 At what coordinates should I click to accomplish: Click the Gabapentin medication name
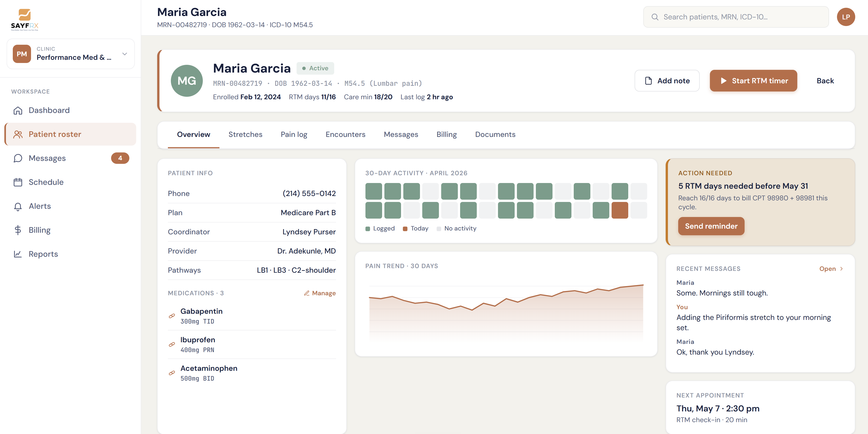[201, 312]
